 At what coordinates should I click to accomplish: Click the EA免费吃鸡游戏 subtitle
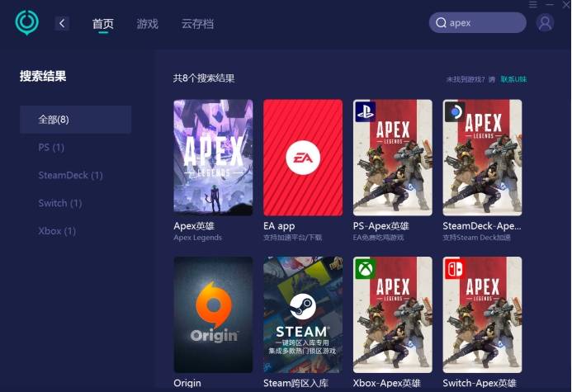click(x=378, y=238)
